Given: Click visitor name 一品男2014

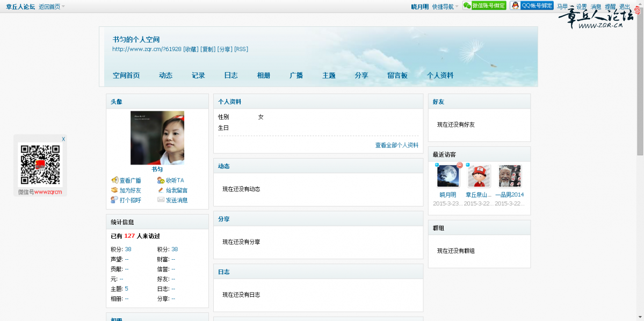Looking at the screenshot, I should pos(510,195).
